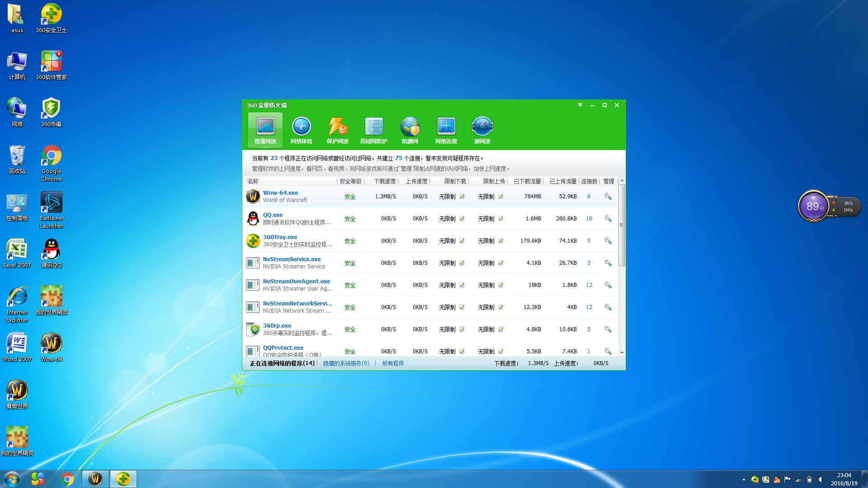Click the 360 taskbar button
This screenshot has height=488, width=868.
coord(123,479)
